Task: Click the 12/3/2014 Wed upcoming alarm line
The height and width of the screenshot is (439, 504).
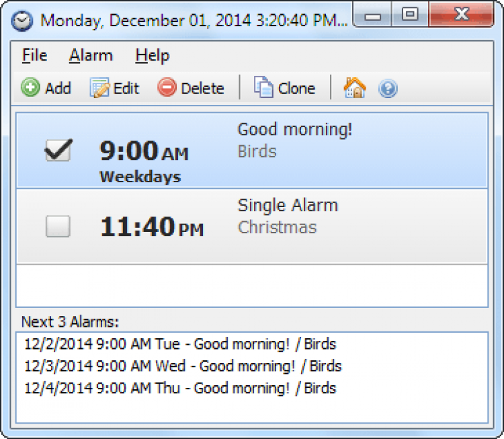Action: (x=183, y=366)
